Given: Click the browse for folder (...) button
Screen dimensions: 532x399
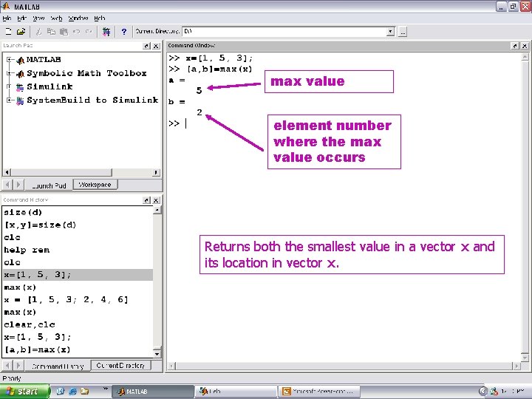Looking at the screenshot, I should [403, 32].
